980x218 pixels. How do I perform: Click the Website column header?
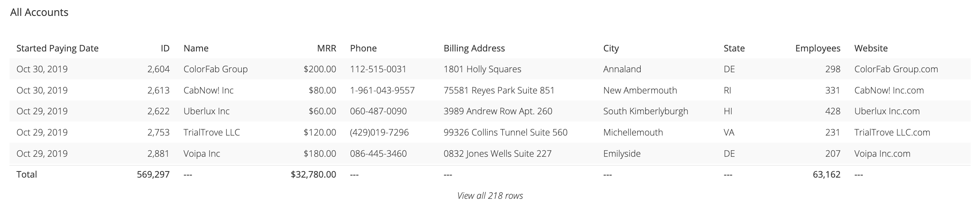point(871,48)
